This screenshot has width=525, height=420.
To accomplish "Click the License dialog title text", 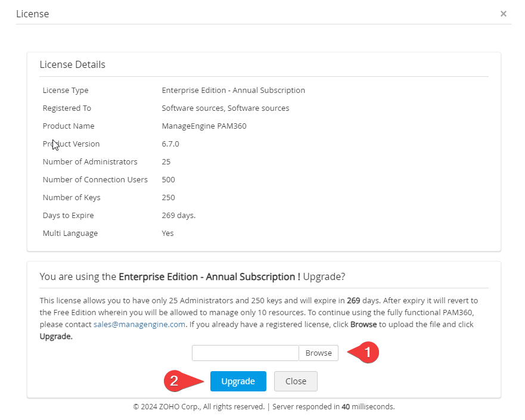I will pos(32,14).
